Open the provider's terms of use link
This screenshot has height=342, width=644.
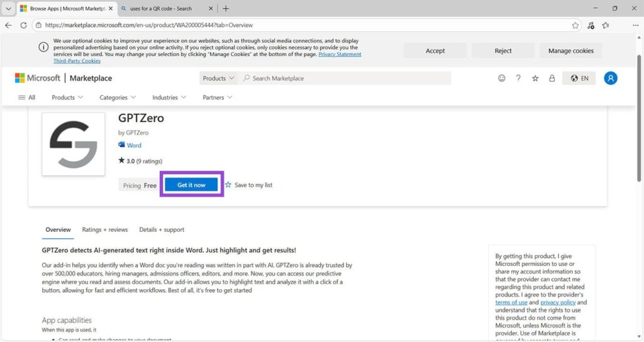pos(511,302)
